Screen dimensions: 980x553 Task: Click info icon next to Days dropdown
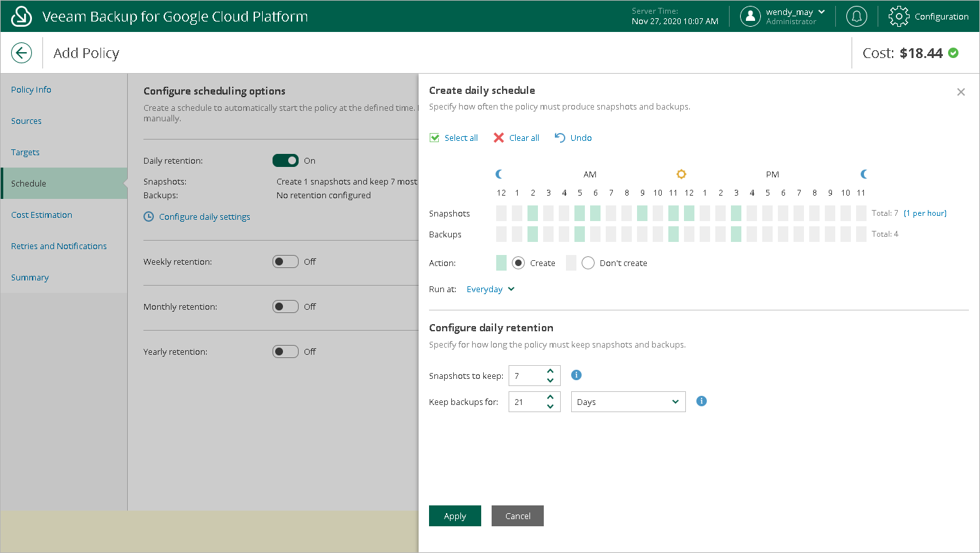[x=702, y=401]
